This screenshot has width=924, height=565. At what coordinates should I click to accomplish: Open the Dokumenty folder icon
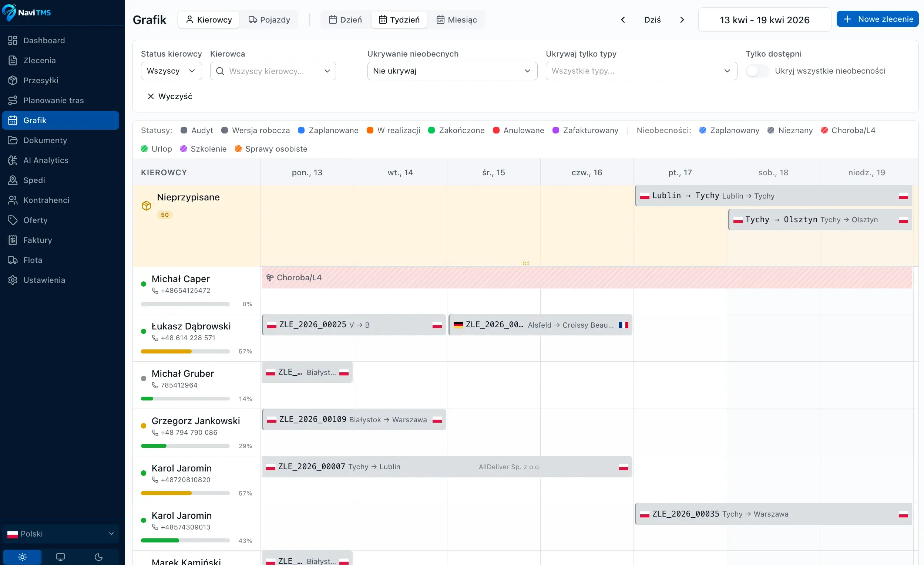click(x=13, y=140)
